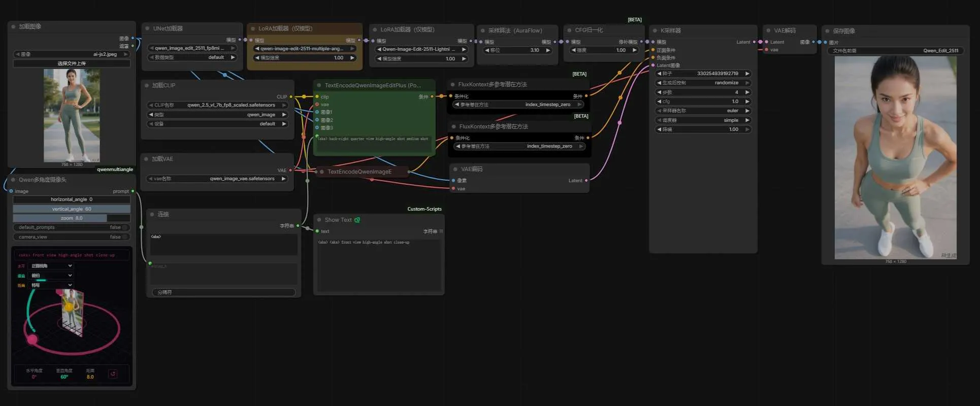
Task: Open the CLIP名称 model selector
Action: point(218,105)
